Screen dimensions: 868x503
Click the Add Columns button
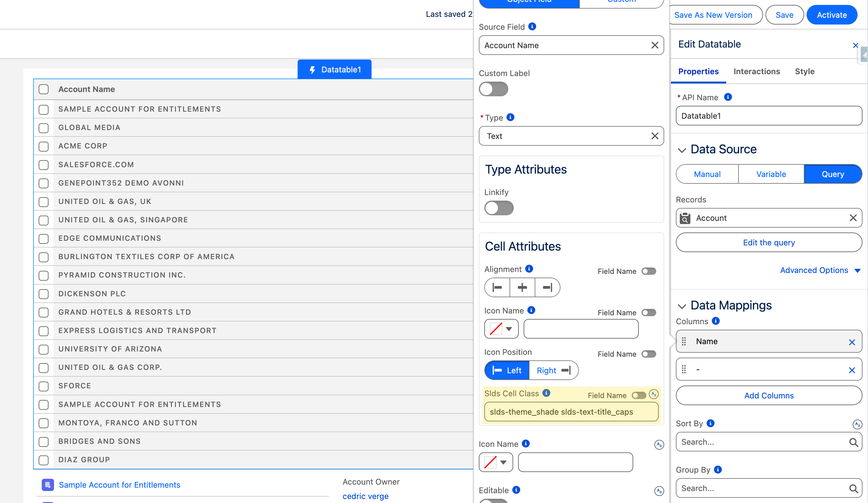769,396
